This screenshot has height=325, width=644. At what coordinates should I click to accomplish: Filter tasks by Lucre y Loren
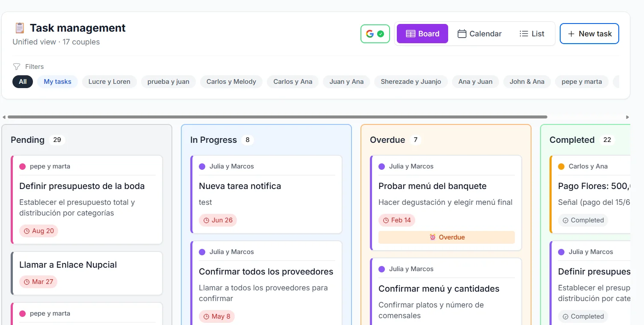pos(109,82)
